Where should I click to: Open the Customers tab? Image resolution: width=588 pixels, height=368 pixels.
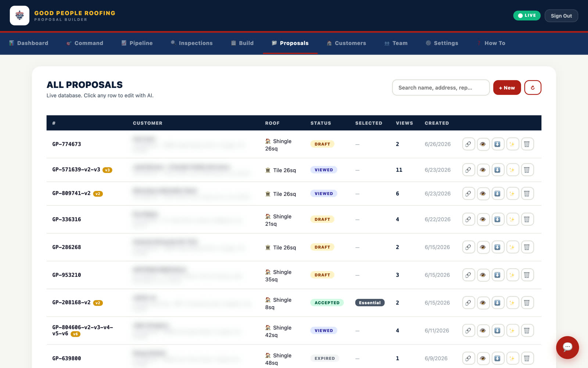(346, 43)
